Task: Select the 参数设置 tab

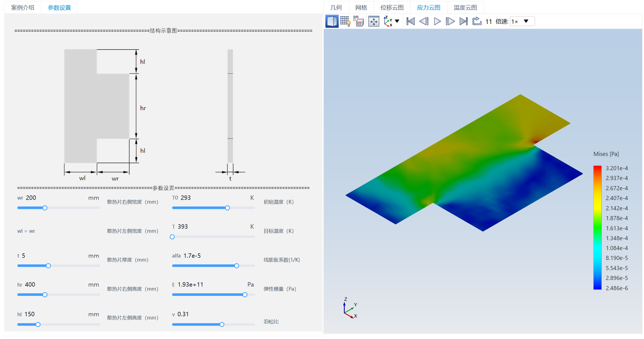Action: tap(59, 7)
